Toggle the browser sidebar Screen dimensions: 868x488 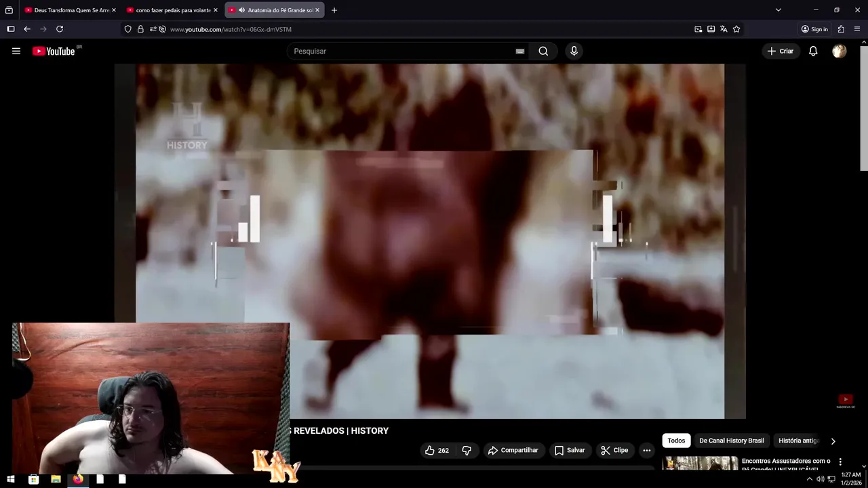click(x=10, y=29)
